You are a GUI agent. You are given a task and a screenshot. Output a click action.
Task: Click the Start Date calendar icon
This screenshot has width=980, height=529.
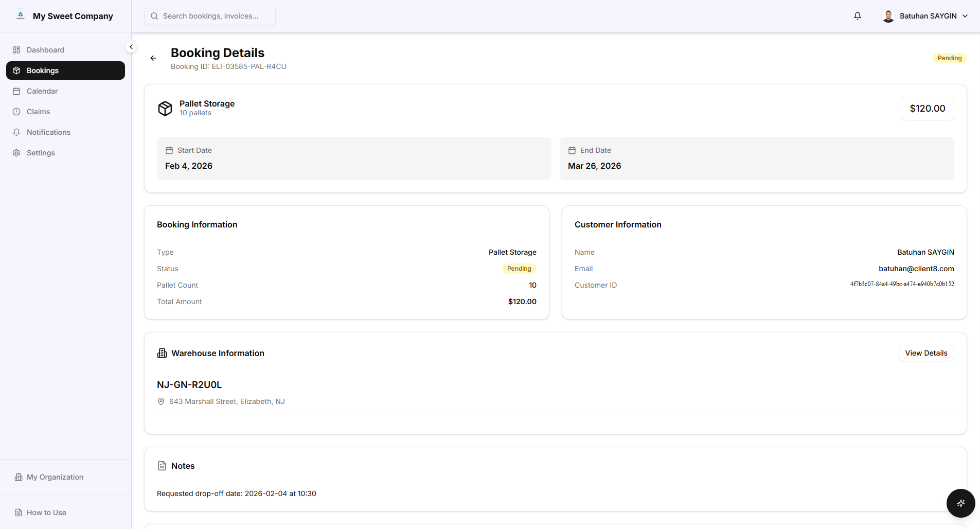coord(169,150)
